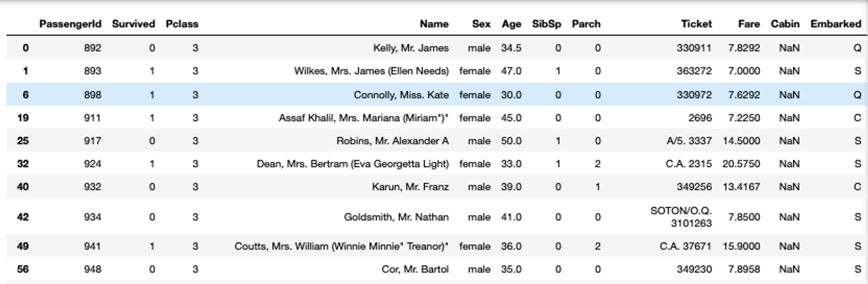The width and height of the screenshot is (868, 284).
Task: Select the Name column header
Action: click(x=434, y=24)
